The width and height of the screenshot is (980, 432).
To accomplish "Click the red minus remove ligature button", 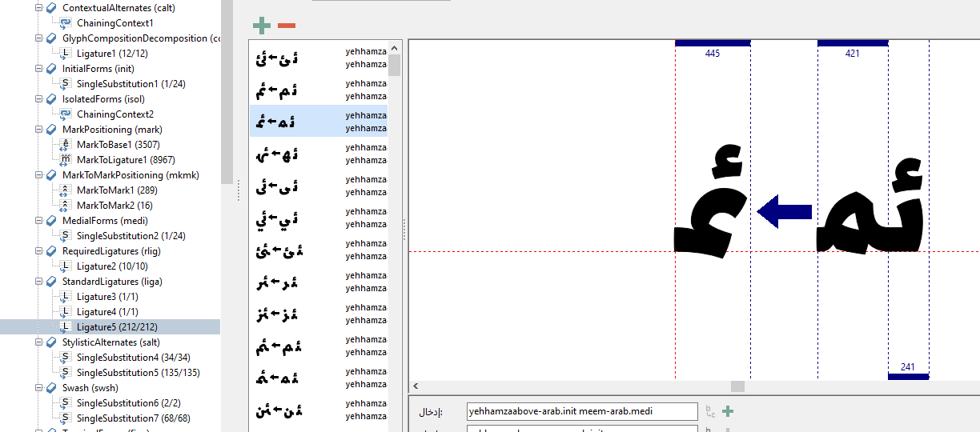I will [287, 26].
